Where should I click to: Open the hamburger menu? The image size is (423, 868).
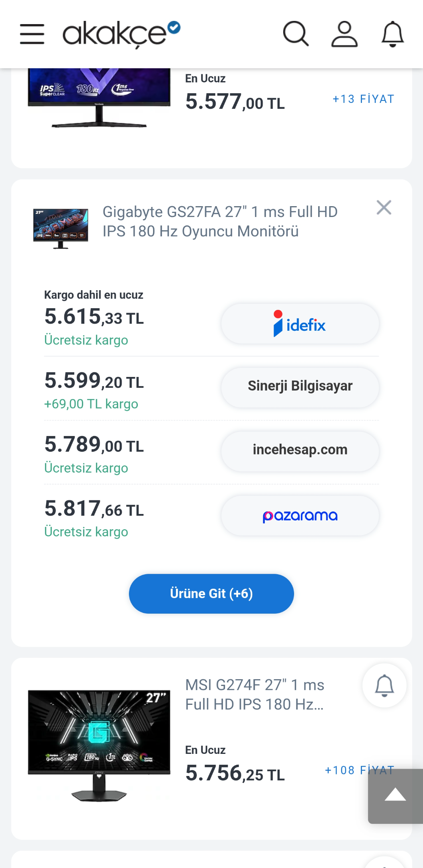[x=32, y=34]
